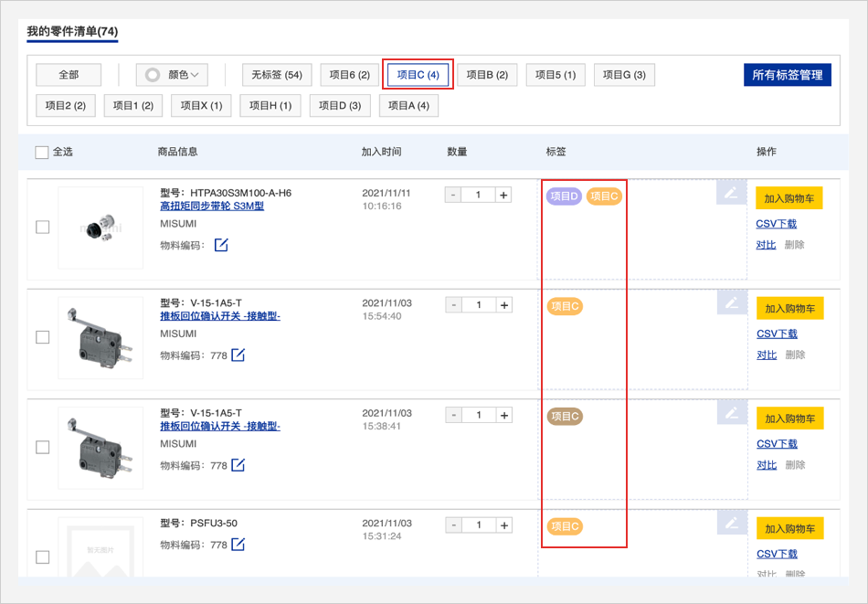Viewport: 868px width, 604px height.
Task: Edit tags pencil for PSFU3-50 row
Action: pyautogui.click(x=731, y=523)
